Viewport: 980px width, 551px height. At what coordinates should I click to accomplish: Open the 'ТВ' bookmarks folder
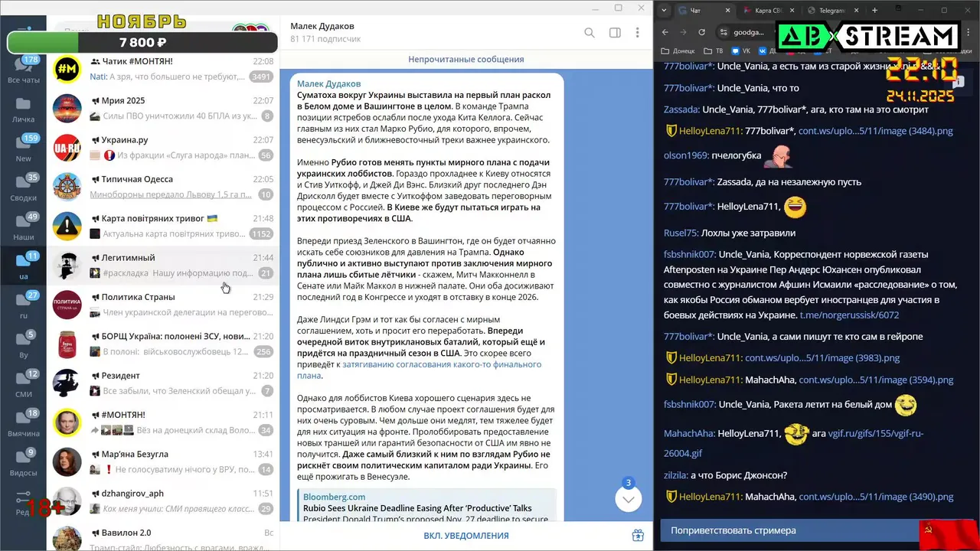[713, 51]
